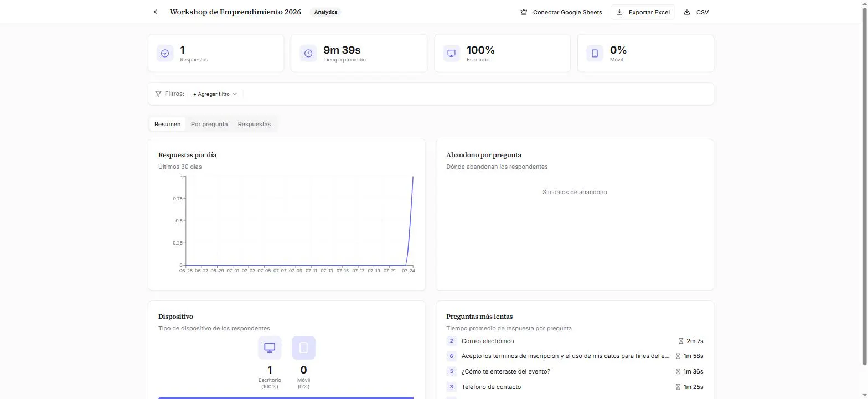The height and width of the screenshot is (399, 868).
Task: Click the form title Workshop de Emprendimiento 2026
Action: [x=235, y=12]
